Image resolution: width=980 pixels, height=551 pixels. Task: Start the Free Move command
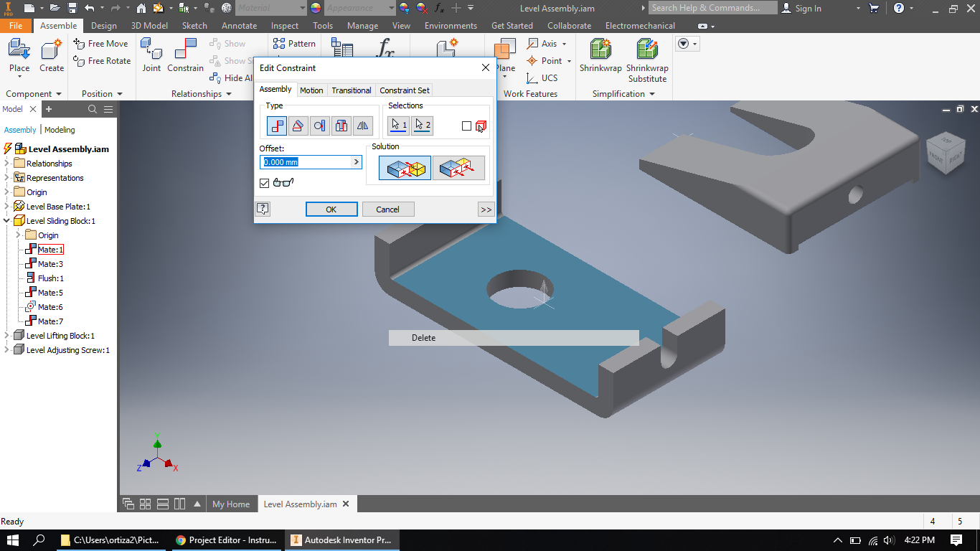(103, 43)
